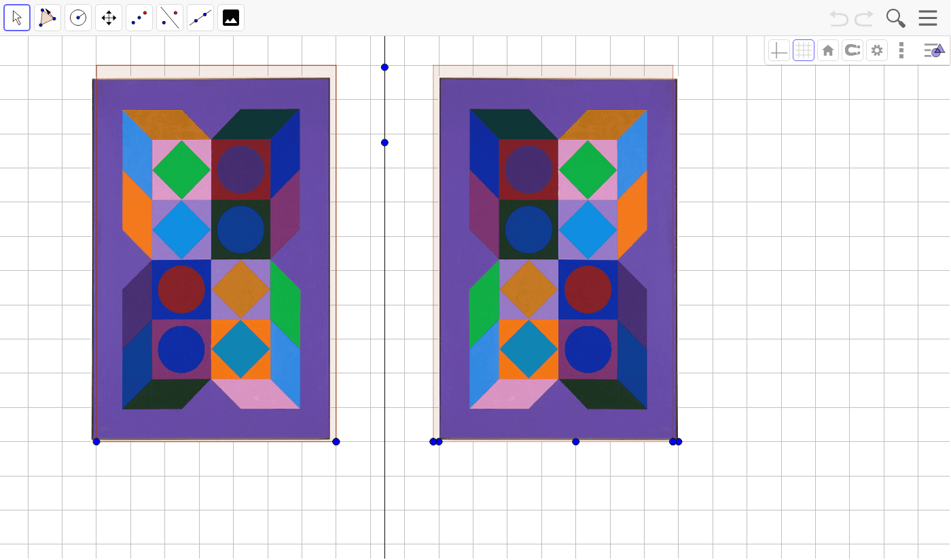This screenshot has width=951, height=560.
Task: Reset to standard view with home icon
Action: point(828,50)
